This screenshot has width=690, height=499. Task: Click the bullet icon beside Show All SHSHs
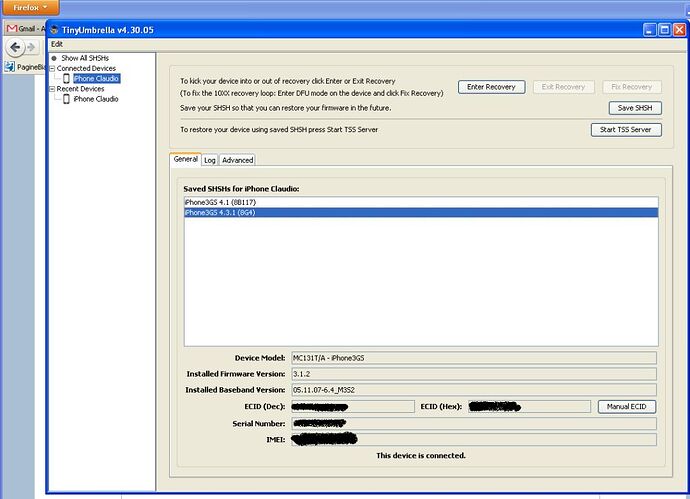tap(54, 58)
